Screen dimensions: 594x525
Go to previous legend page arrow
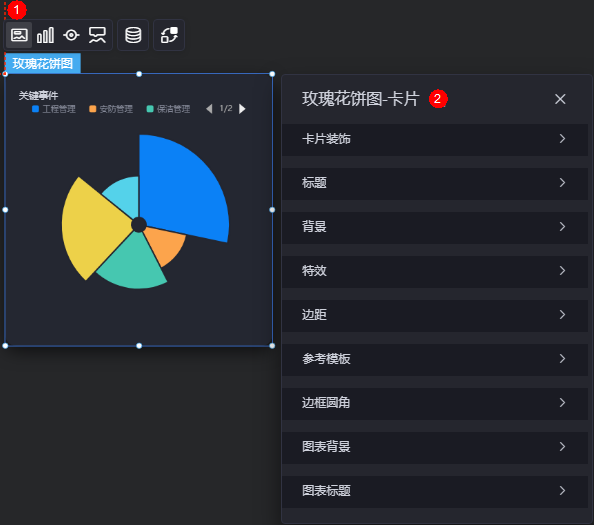(209, 109)
